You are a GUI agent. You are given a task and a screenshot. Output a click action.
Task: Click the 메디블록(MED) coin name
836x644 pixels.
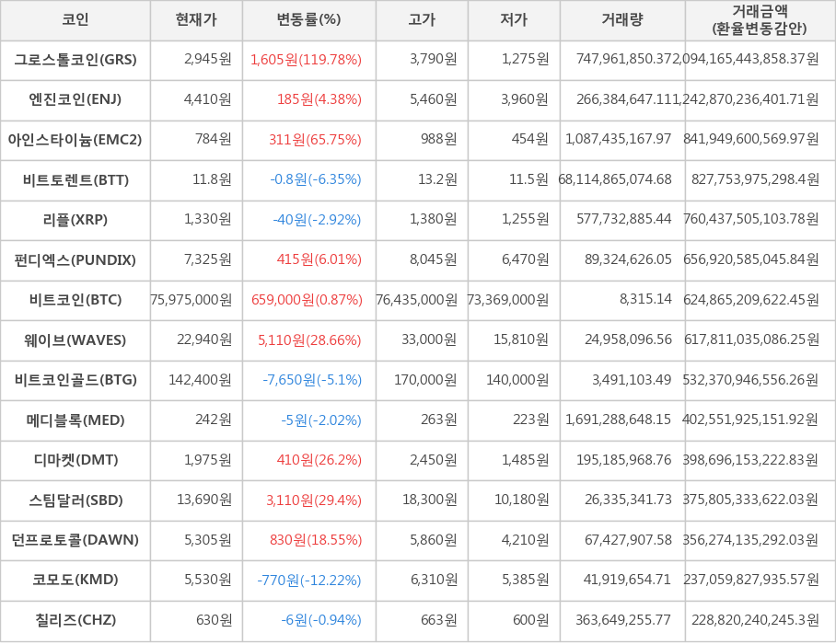point(75,420)
